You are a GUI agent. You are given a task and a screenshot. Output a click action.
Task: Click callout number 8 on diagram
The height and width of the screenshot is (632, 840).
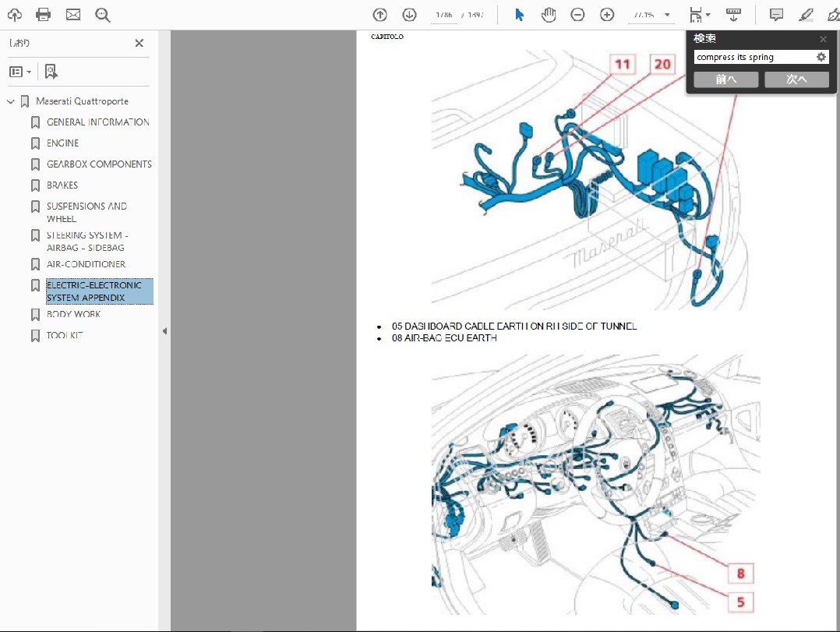coord(740,574)
